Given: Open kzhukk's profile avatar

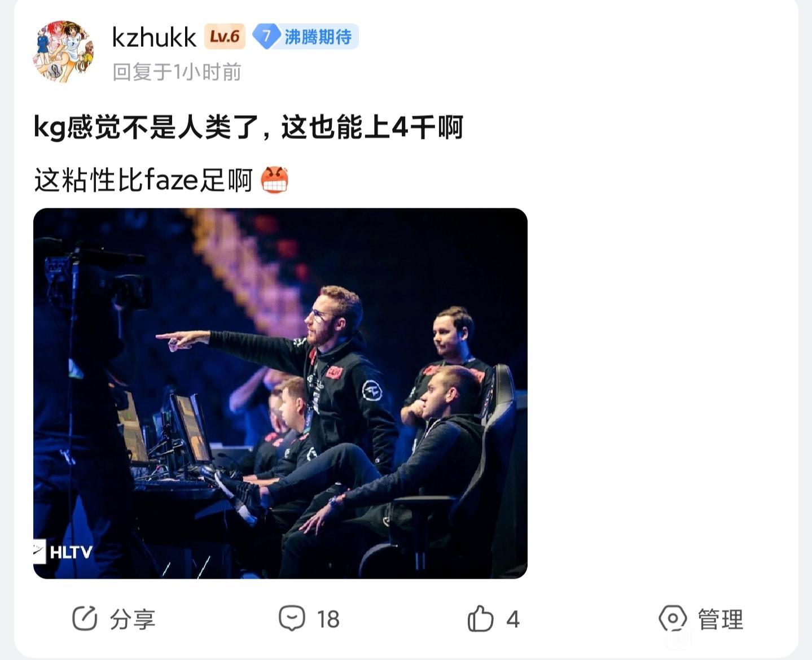Looking at the screenshot, I should [x=63, y=52].
